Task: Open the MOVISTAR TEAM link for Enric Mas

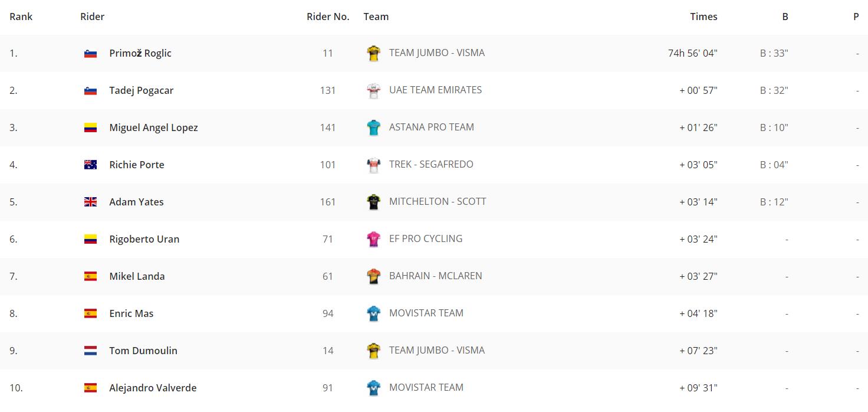Action: 426,313
